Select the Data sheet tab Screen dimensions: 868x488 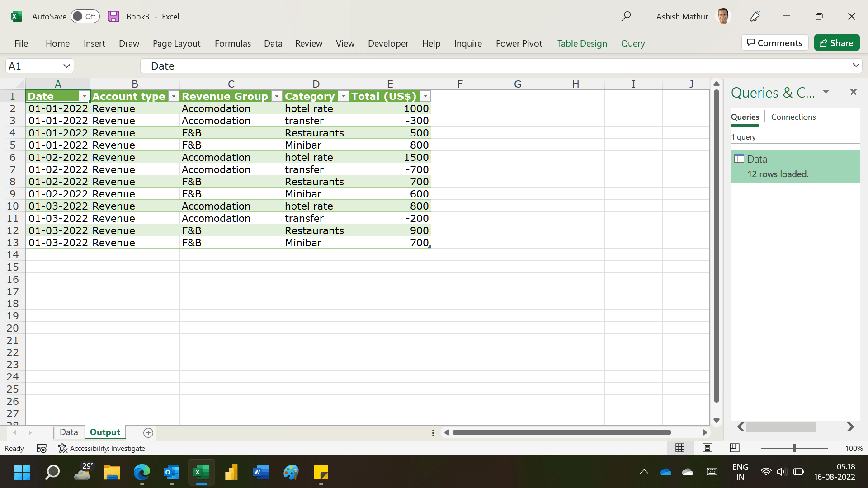(x=69, y=432)
